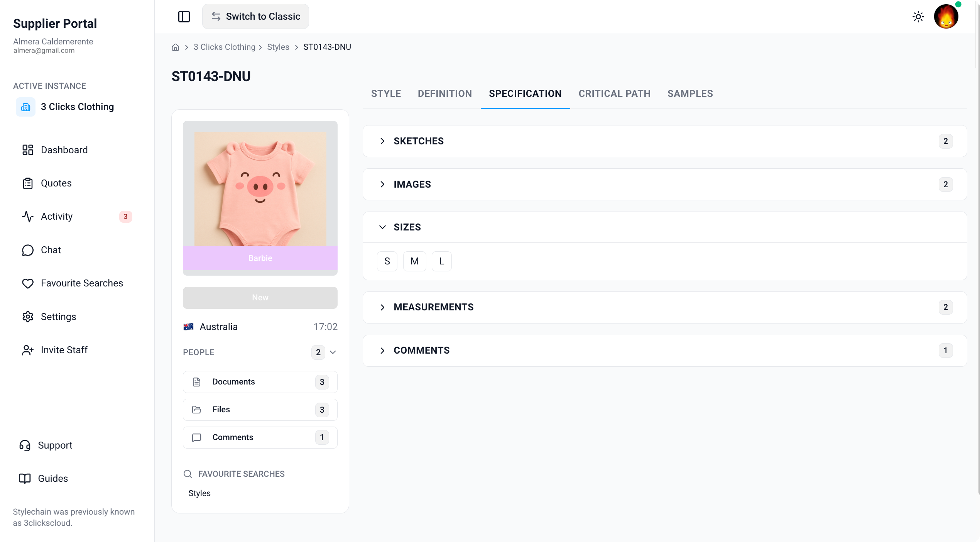Click the Chat bubble icon in sidebar
This screenshot has height=542, width=980.
[28, 250]
